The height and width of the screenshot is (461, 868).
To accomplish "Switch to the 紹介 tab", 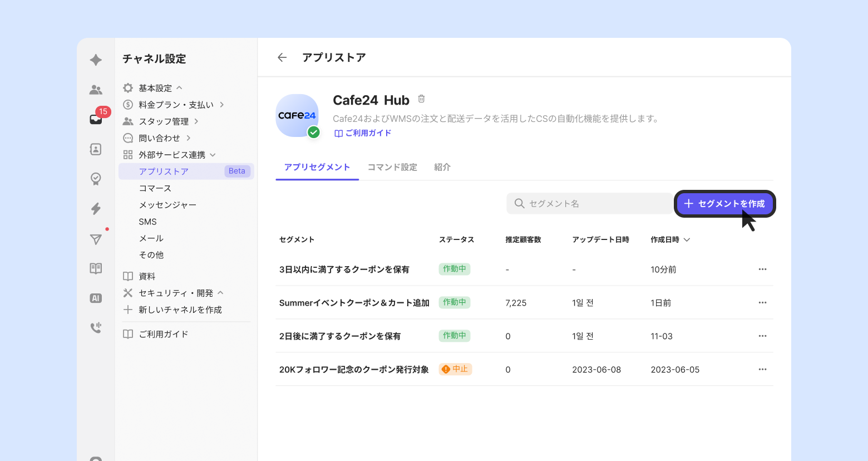I will tap(442, 167).
